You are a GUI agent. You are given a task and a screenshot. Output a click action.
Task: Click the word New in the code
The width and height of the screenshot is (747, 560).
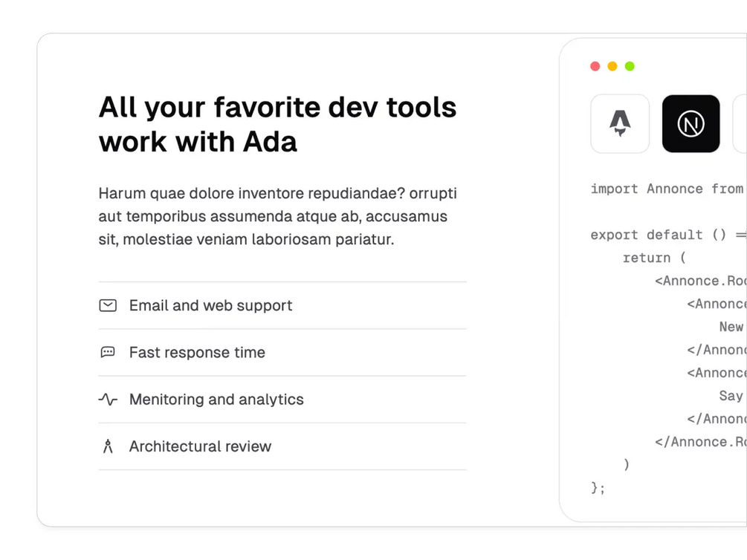pos(731,327)
